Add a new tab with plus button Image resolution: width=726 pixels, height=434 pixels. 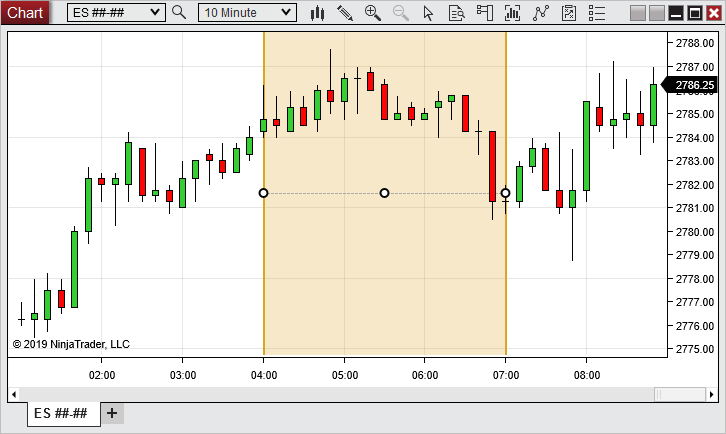pos(112,413)
